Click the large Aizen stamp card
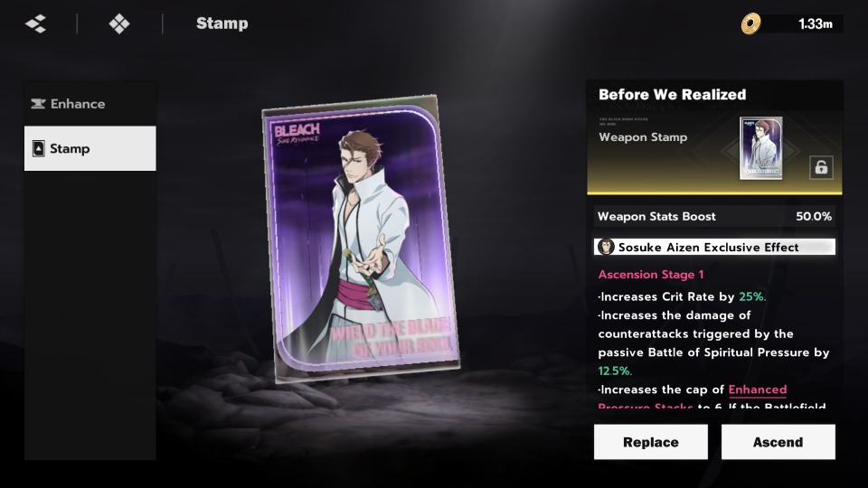This screenshot has width=868, height=488. click(361, 239)
